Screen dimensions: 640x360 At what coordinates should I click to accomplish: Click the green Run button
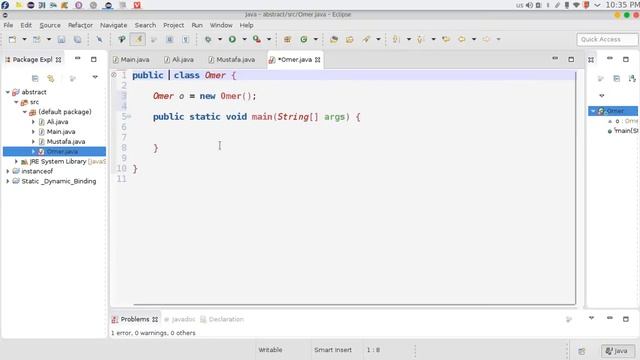point(232,39)
